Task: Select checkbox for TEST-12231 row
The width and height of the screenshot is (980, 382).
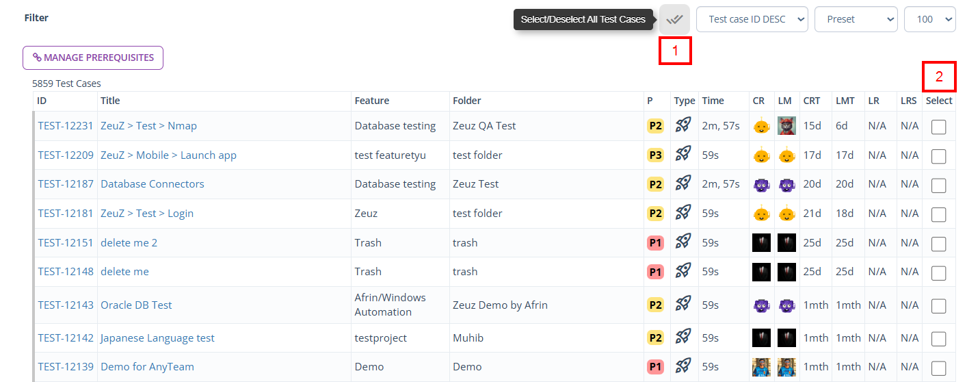Action: 938,127
